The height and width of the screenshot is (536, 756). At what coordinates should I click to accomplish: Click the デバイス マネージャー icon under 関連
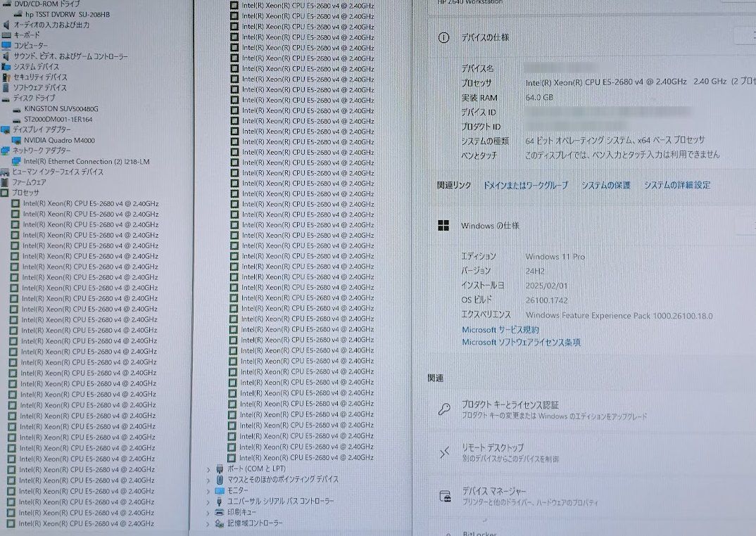pos(445,497)
